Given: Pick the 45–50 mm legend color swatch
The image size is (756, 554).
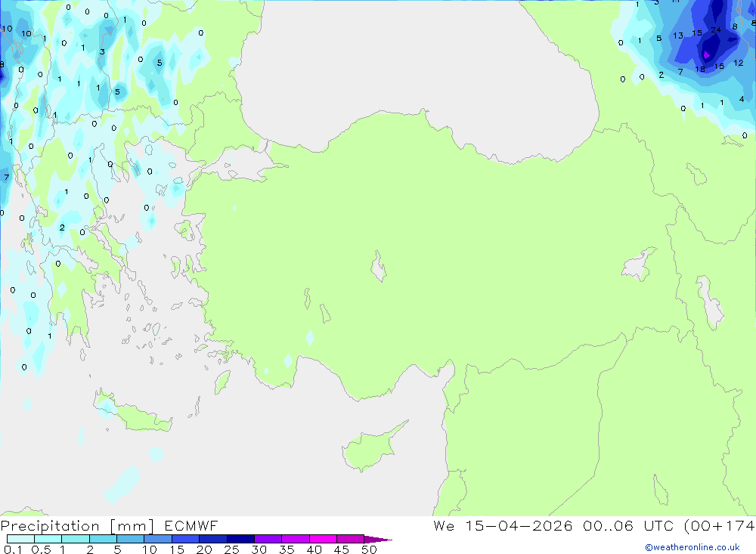Looking at the screenshot, I should (x=351, y=539).
